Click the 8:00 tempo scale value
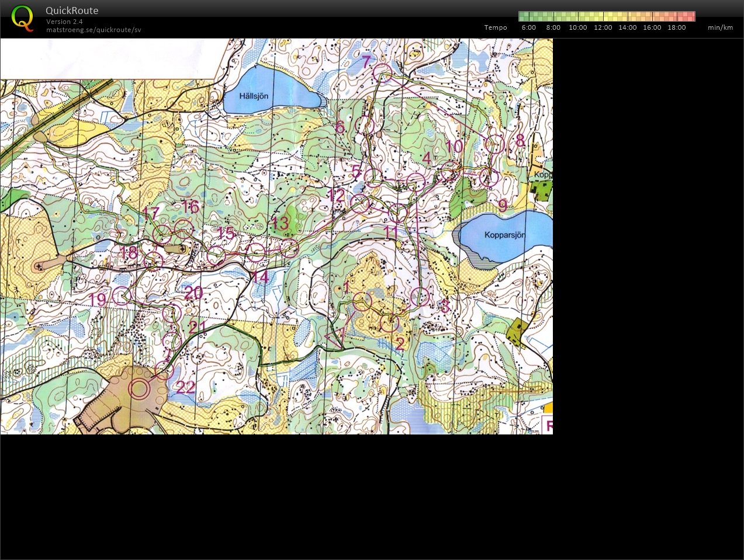The height and width of the screenshot is (560, 744). 553,27
